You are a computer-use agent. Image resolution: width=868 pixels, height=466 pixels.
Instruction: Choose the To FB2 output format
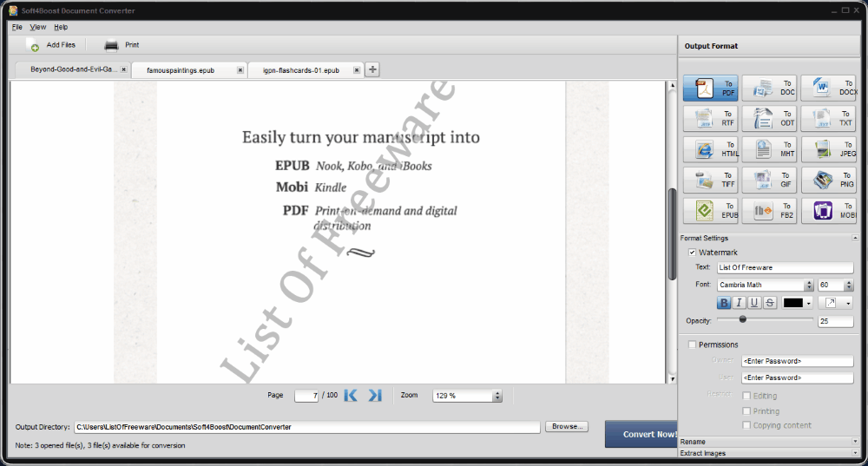[x=769, y=210]
